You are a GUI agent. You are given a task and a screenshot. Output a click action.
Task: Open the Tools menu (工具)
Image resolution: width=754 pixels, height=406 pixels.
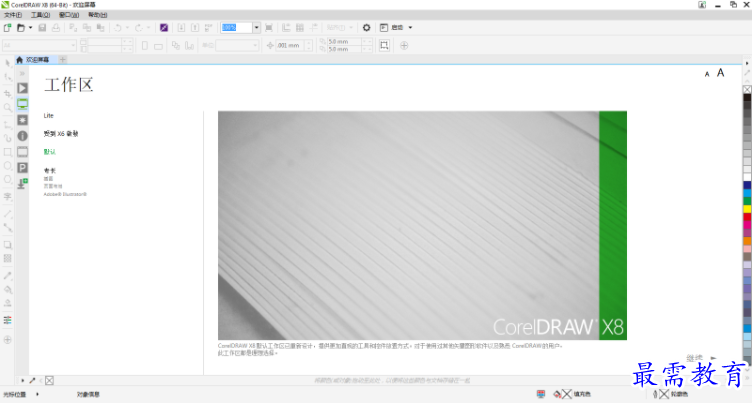tap(40, 15)
